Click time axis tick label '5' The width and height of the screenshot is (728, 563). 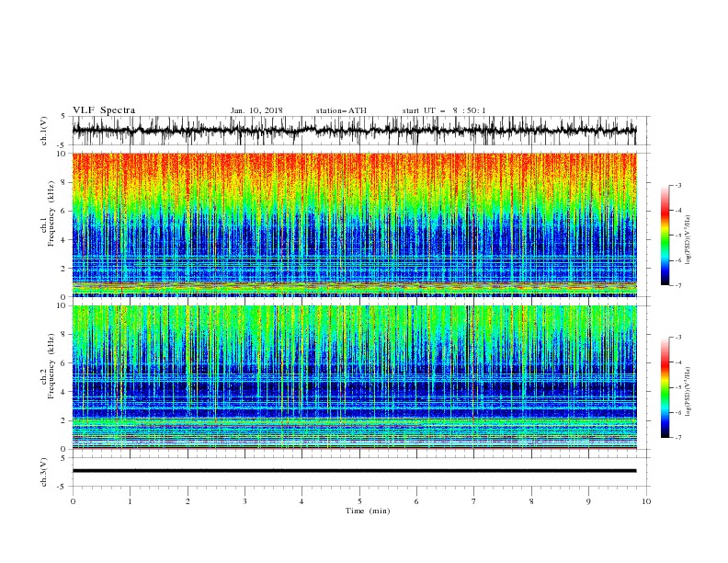point(359,501)
